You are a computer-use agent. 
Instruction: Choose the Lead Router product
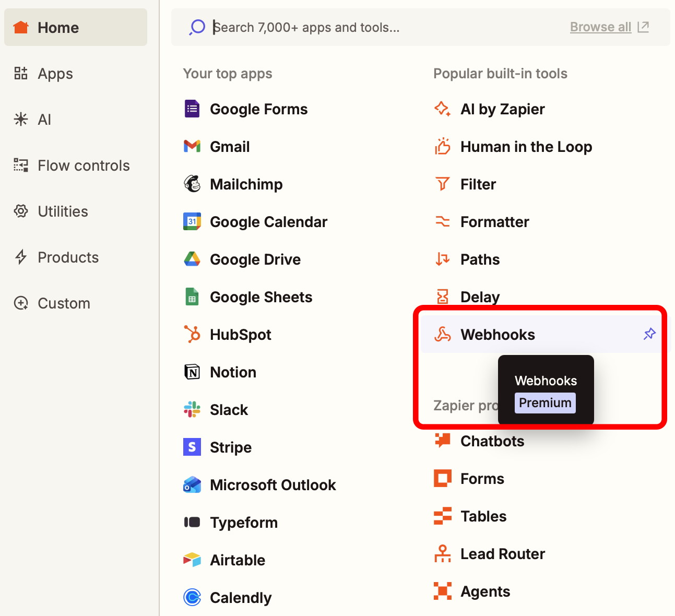(502, 553)
